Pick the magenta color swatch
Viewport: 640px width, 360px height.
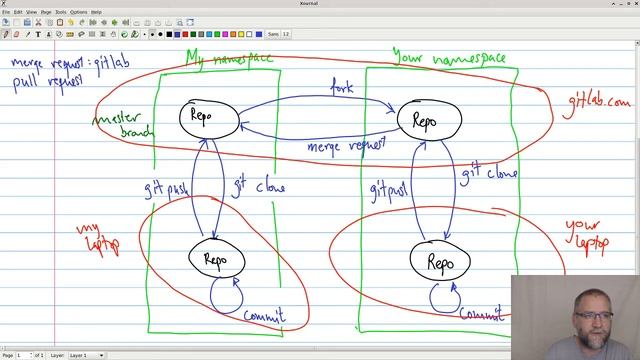(x=225, y=34)
